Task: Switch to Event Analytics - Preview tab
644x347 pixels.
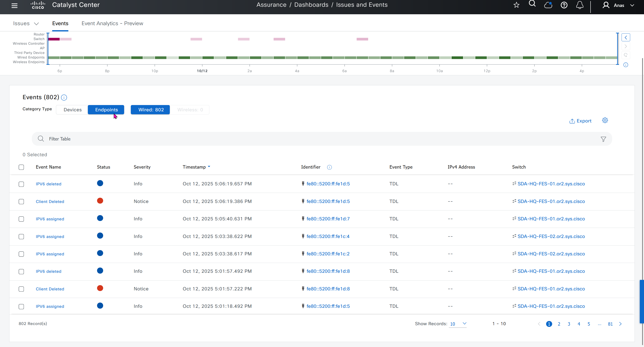Action: (x=112, y=23)
